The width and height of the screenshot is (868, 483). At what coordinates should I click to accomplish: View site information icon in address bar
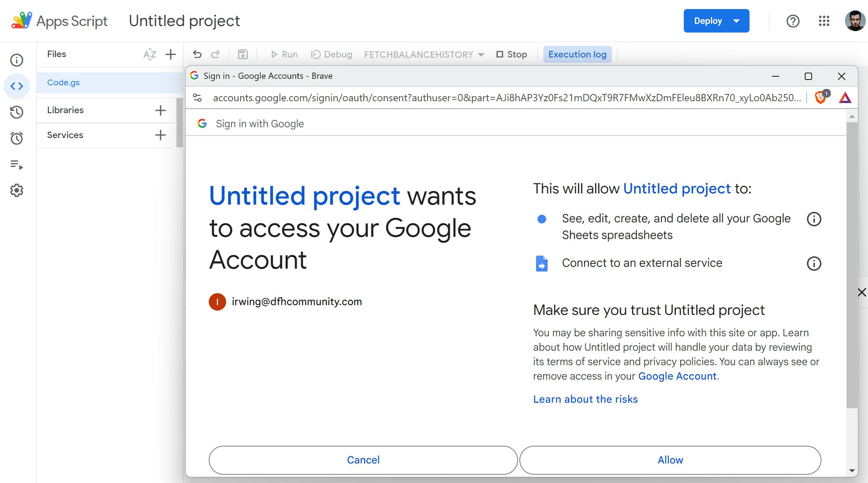click(197, 98)
